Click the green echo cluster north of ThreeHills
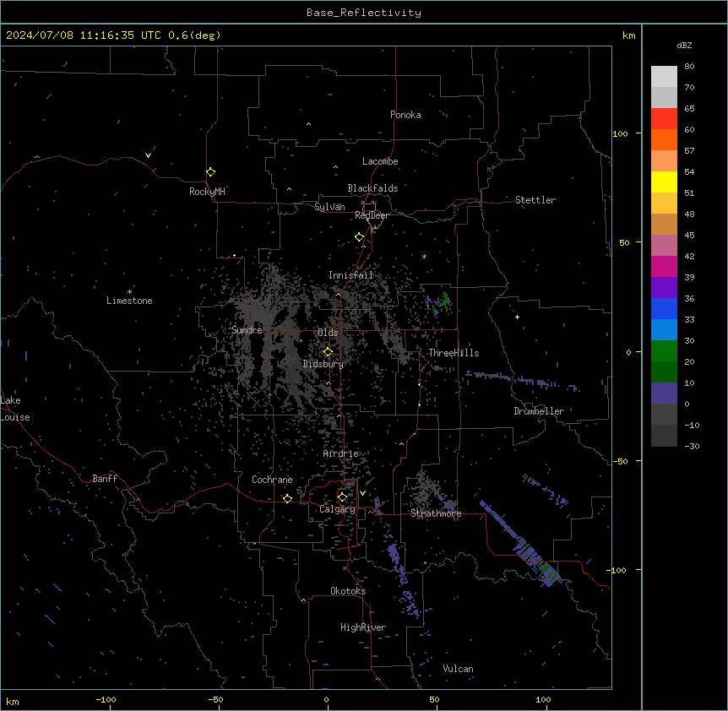The image size is (728, 711). pyautogui.click(x=439, y=305)
